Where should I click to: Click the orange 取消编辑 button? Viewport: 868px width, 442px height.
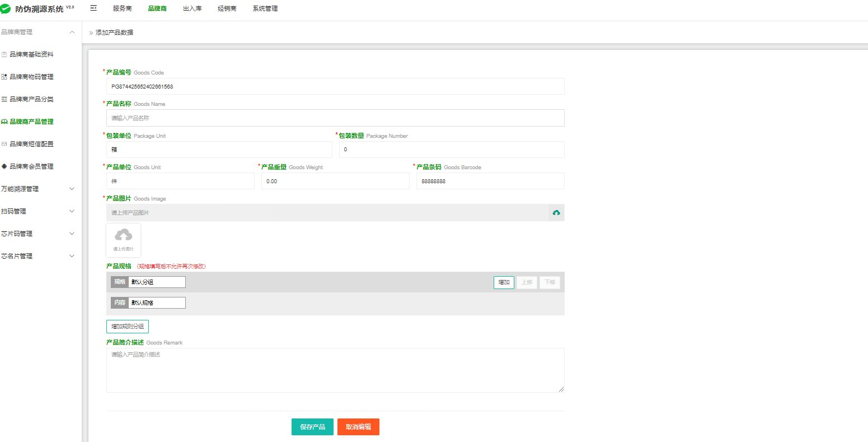(358, 427)
